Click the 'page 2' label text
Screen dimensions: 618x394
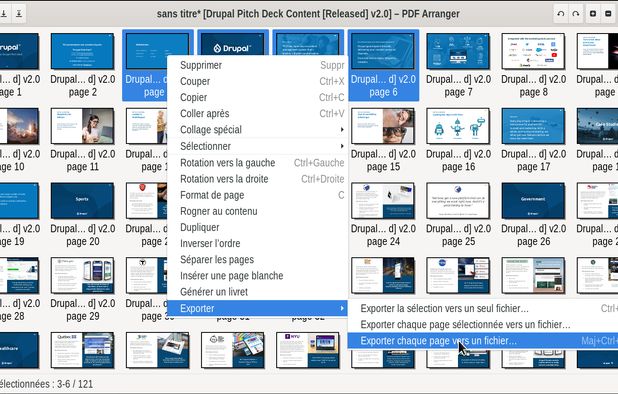(82, 92)
